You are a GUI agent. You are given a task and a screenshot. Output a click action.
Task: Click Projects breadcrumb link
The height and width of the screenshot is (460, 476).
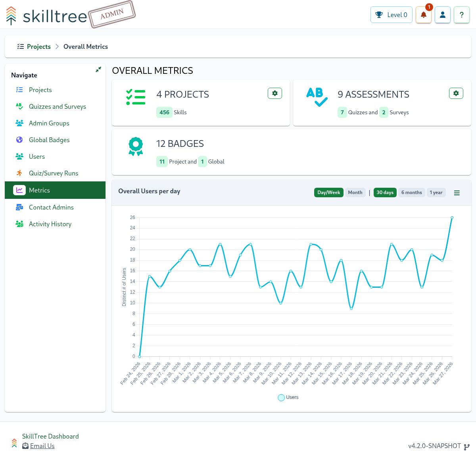[x=38, y=46]
